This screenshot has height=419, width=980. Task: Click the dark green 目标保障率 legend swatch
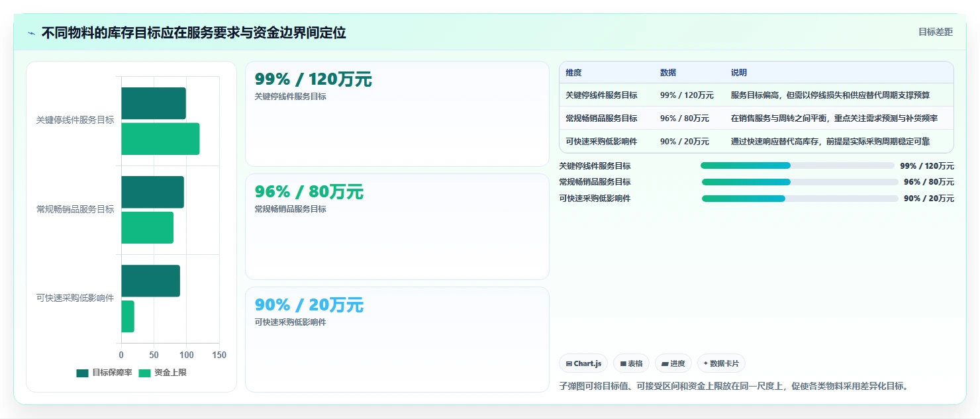point(82,373)
